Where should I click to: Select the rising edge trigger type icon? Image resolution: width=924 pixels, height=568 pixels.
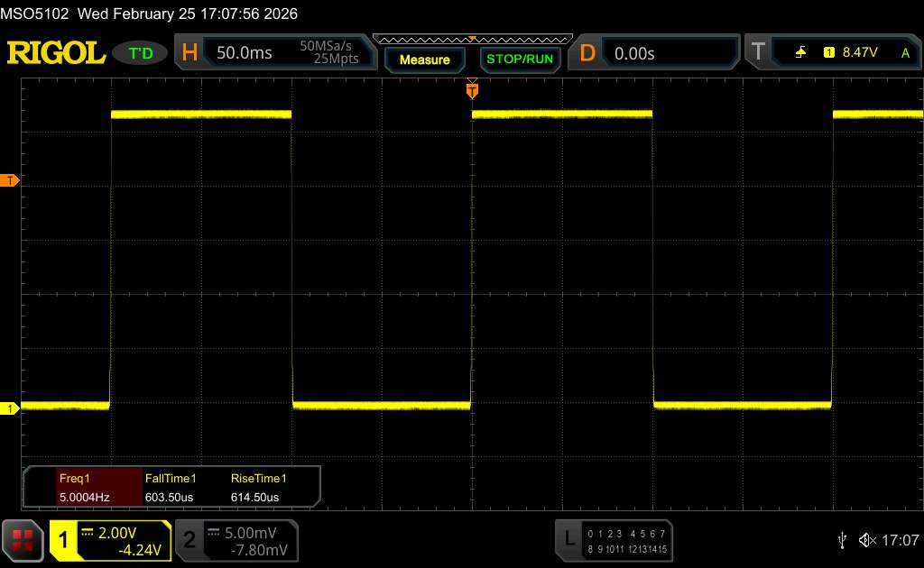(x=800, y=53)
